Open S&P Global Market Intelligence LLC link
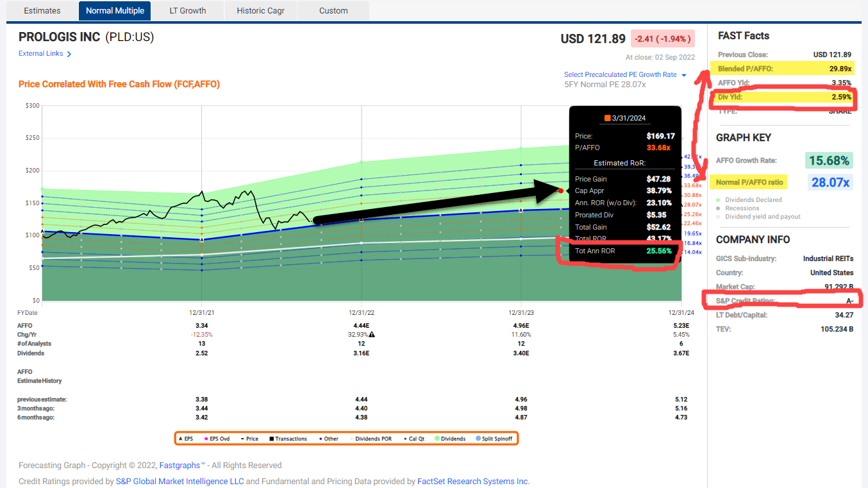Image resolution: width=868 pixels, height=488 pixels. (x=179, y=482)
